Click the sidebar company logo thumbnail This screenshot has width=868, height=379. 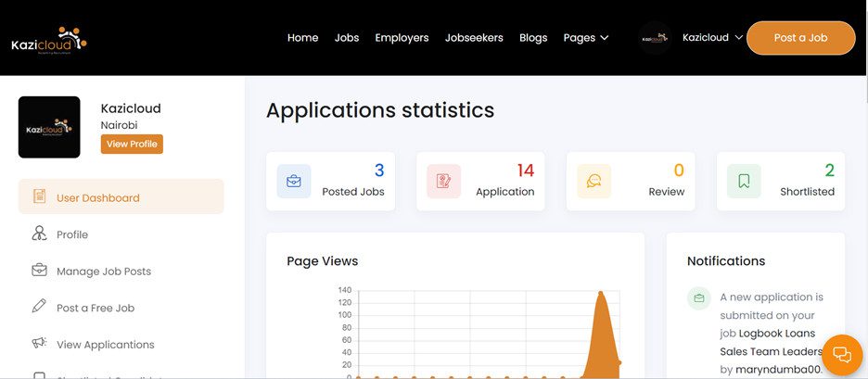point(49,127)
